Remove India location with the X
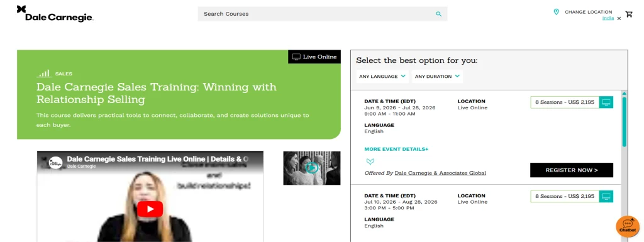644x242 pixels. pyautogui.click(x=619, y=18)
